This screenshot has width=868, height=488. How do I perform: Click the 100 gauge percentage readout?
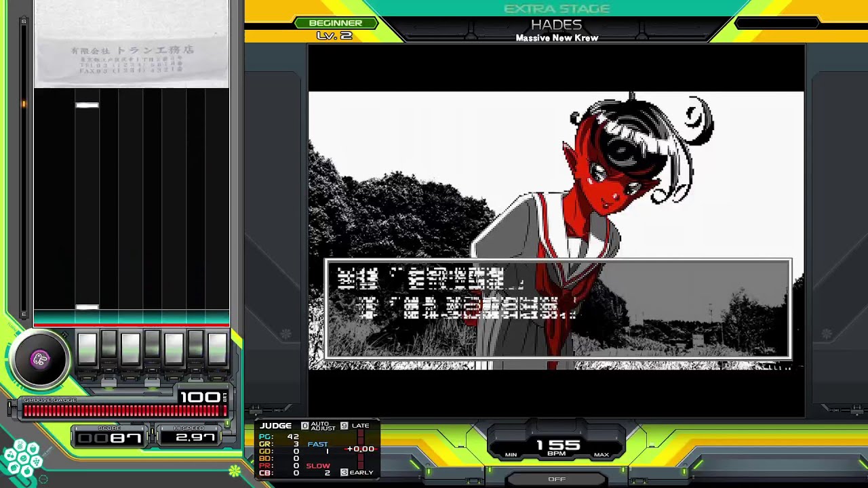[x=200, y=396]
